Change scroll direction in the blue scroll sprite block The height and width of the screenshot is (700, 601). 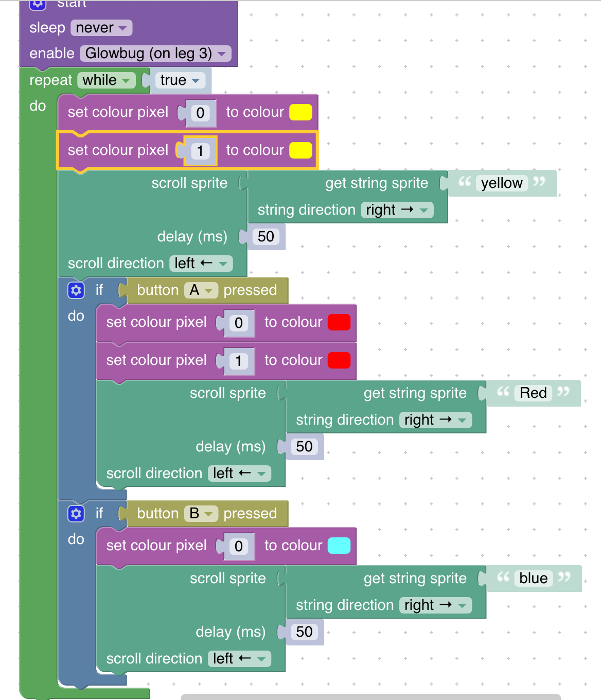(x=239, y=658)
